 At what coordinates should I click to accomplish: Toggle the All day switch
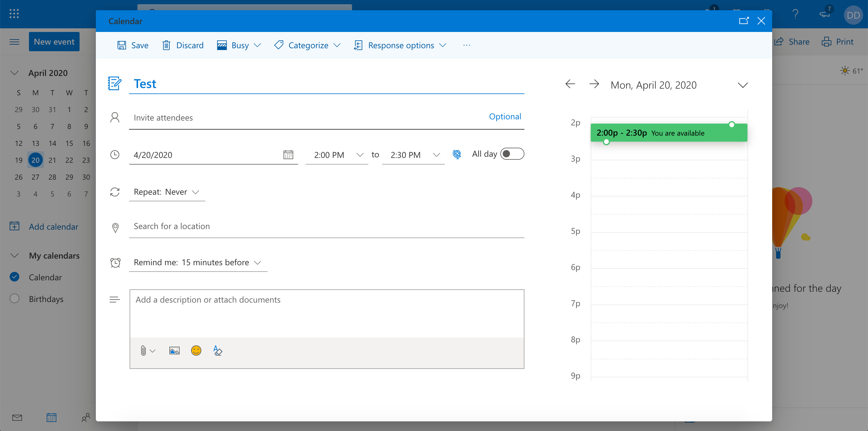click(x=512, y=154)
